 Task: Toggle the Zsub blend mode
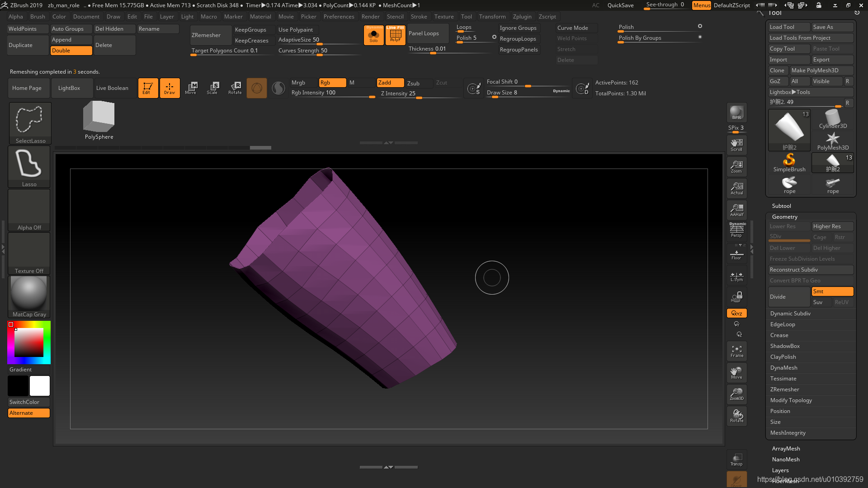tap(414, 82)
